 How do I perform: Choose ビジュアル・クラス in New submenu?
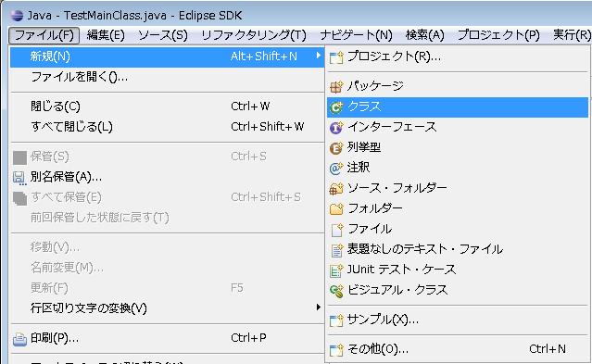click(x=458, y=290)
